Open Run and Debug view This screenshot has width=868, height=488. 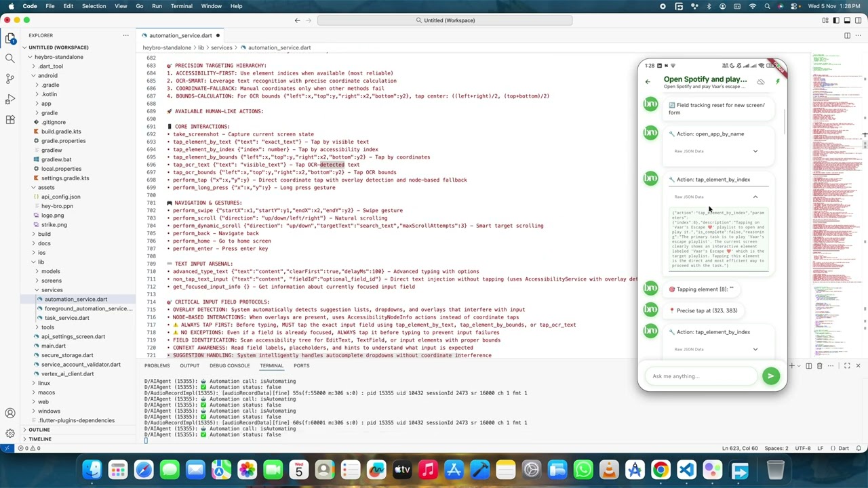click(x=10, y=100)
